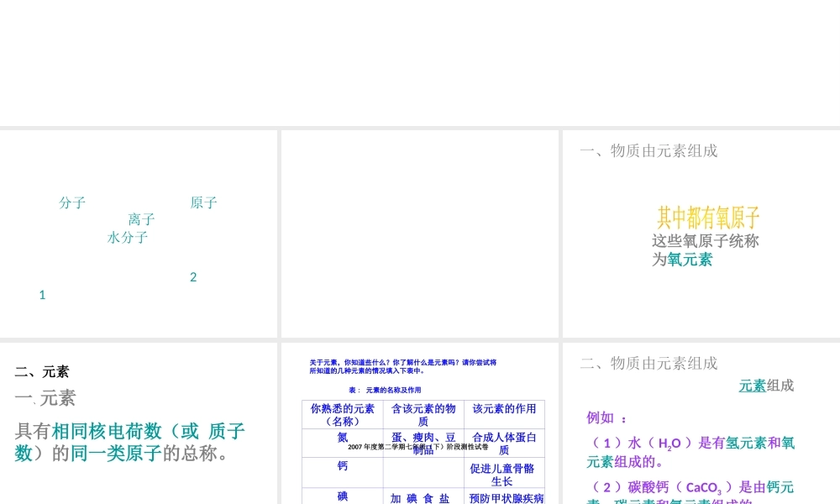
Task: Click the 水分子 label
Action: [128, 237]
